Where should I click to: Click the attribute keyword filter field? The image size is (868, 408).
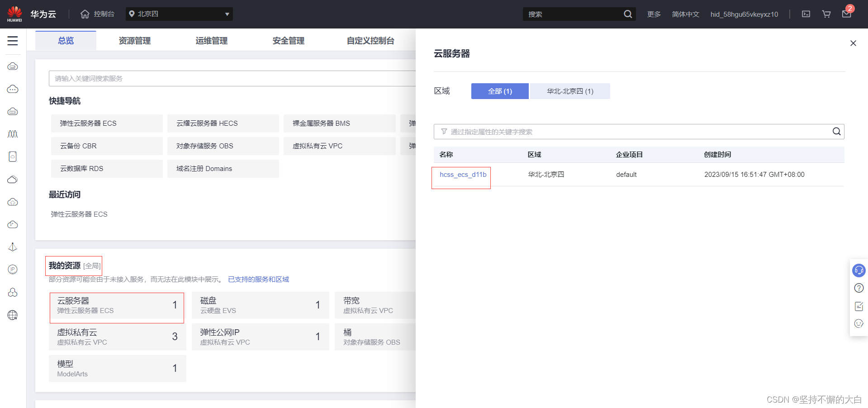click(x=639, y=132)
